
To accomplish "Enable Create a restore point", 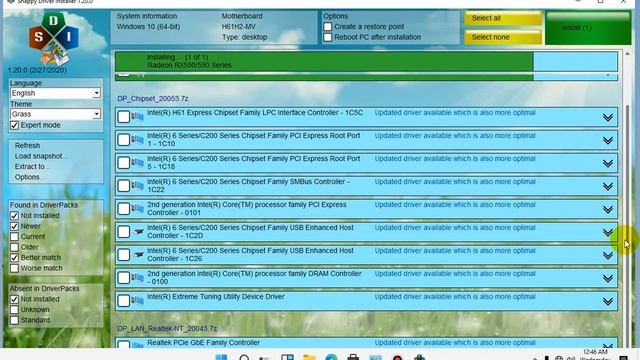I will coord(328,27).
